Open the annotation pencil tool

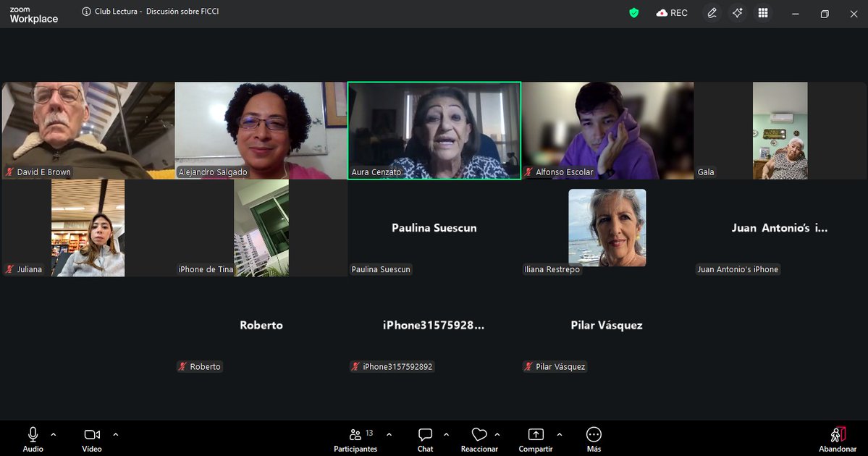tap(712, 13)
